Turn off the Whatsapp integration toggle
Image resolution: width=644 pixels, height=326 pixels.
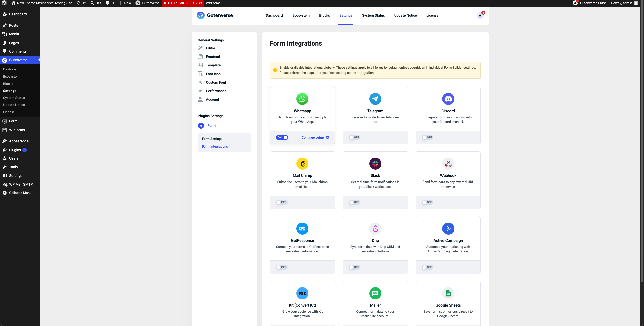tap(282, 137)
